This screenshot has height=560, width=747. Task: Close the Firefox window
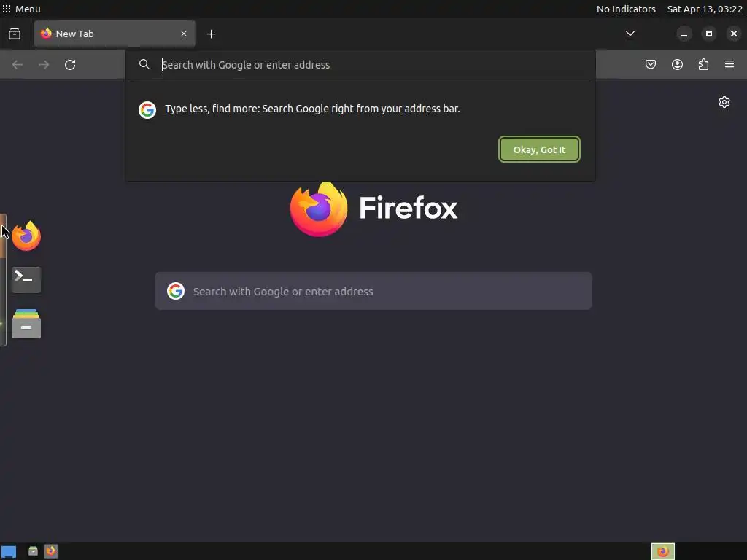pyautogui.click(x=734, y=34)
